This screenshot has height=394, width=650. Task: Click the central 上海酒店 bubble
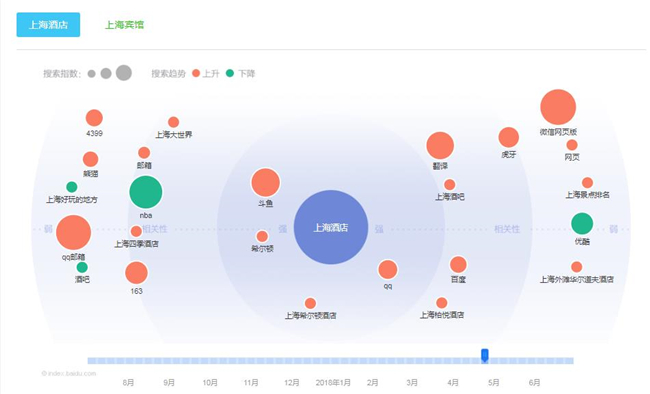331,227
